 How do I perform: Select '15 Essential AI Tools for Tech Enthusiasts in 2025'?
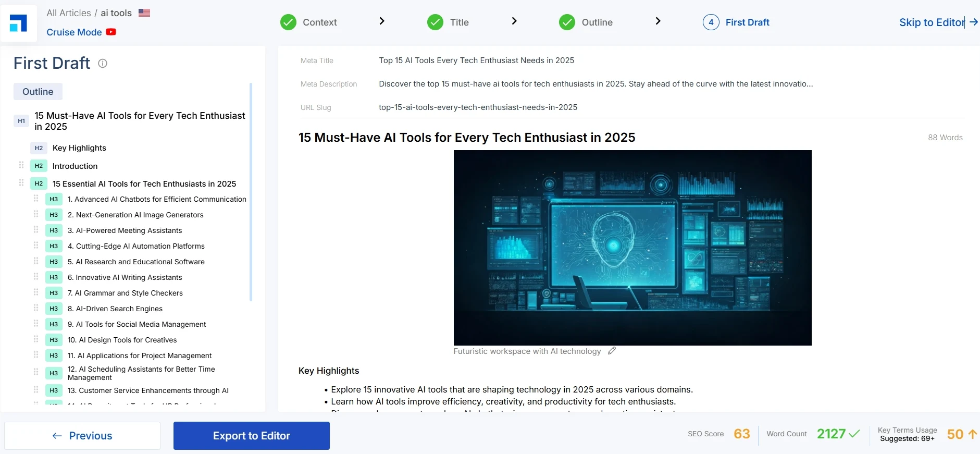(x=144, y=183)
